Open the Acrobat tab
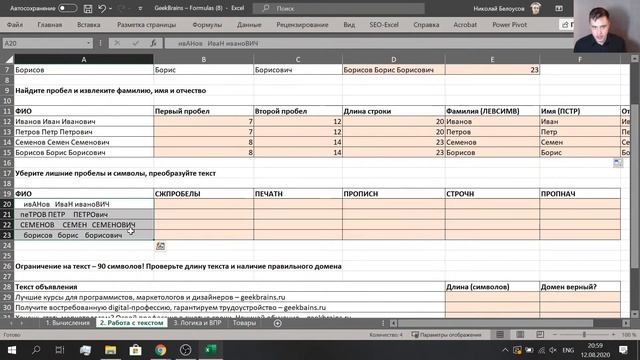 pos(465,25)
